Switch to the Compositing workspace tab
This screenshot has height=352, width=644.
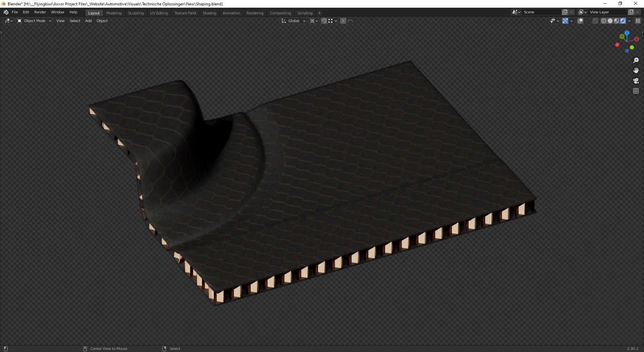coord(281,13)
